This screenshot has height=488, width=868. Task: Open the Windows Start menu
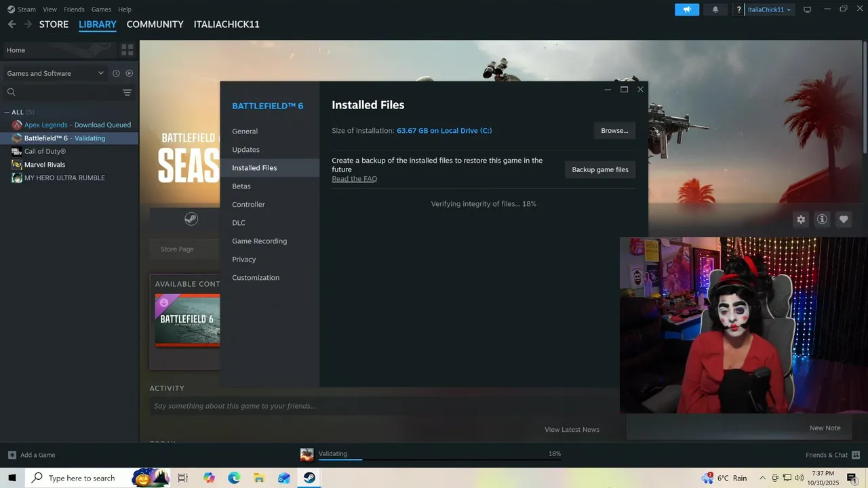[x=12, y=478]
